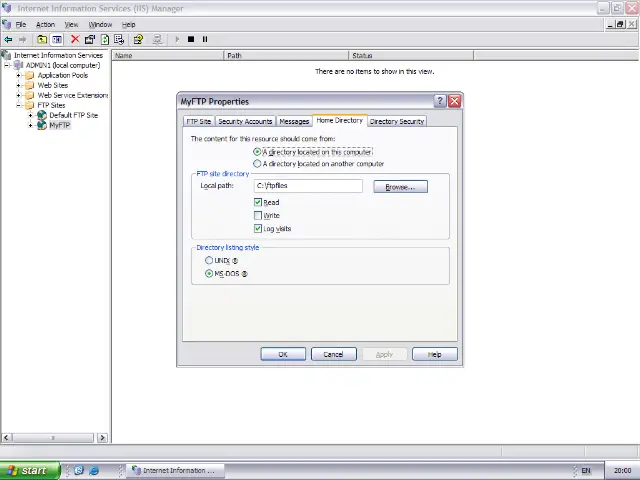Select 'A directory located on this computer'

click(257, 152)
